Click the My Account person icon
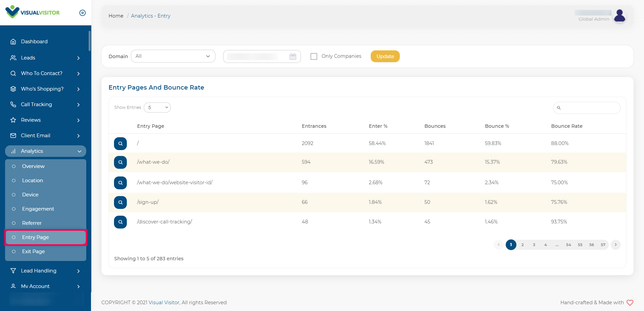This screenshot has height=311, width=644. tap(13, 286)
